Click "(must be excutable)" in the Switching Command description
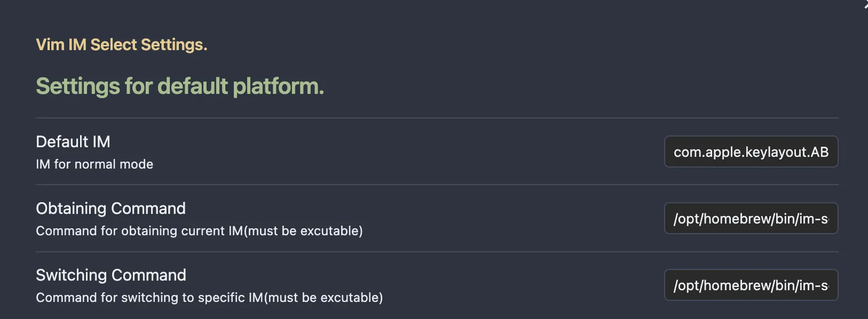Viewport: 868px width, 319px height. pos(323,298)
